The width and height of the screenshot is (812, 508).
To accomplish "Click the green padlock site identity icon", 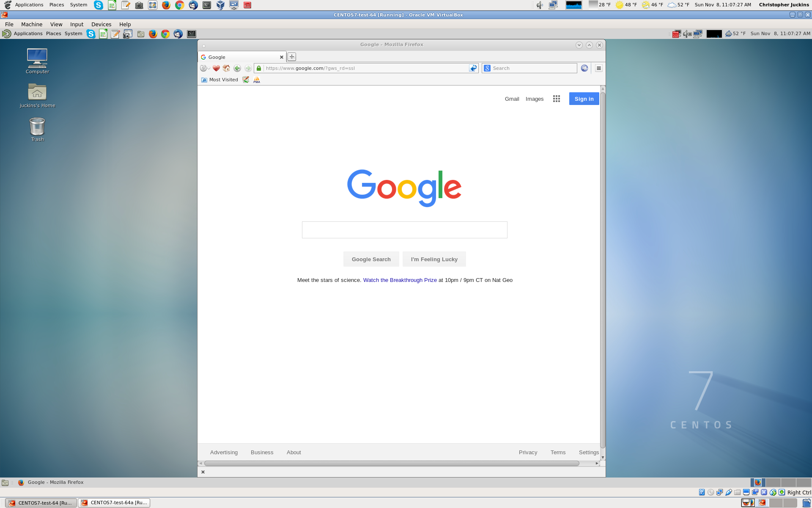I will click(x=259, y=68).
